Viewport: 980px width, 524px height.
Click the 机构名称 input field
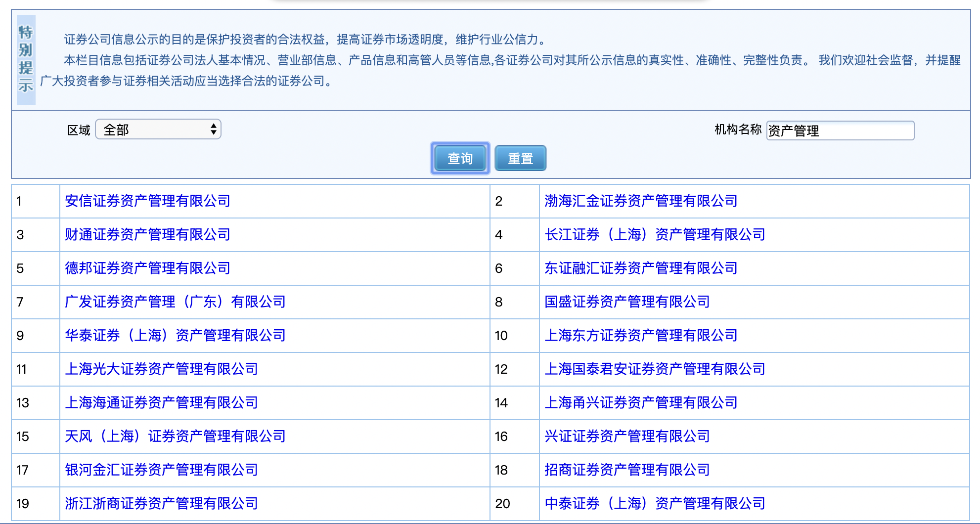tap(840, 131)
